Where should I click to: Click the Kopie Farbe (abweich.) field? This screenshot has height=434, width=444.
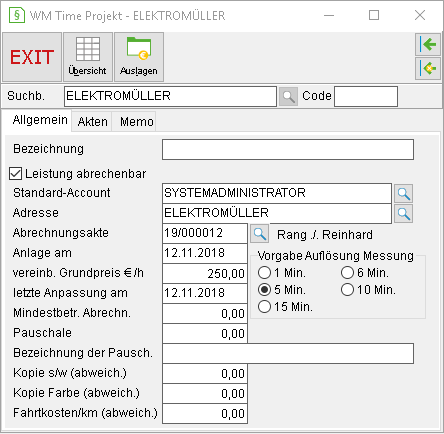(205, 393)
